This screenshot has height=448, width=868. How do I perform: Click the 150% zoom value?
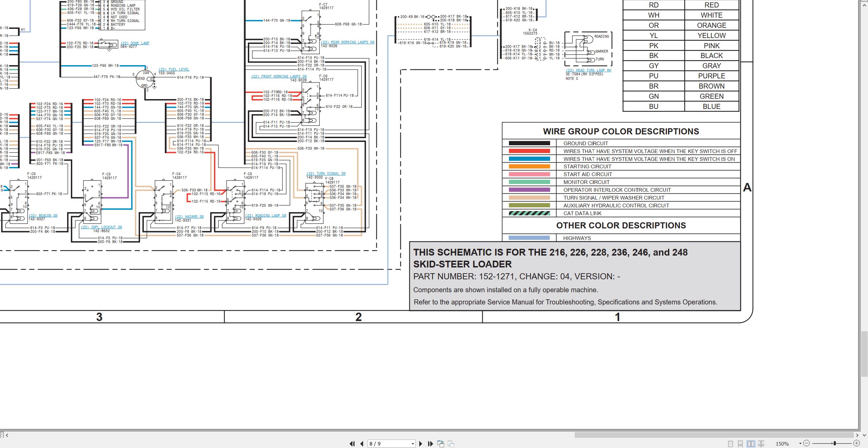click(x=782, y=444)
